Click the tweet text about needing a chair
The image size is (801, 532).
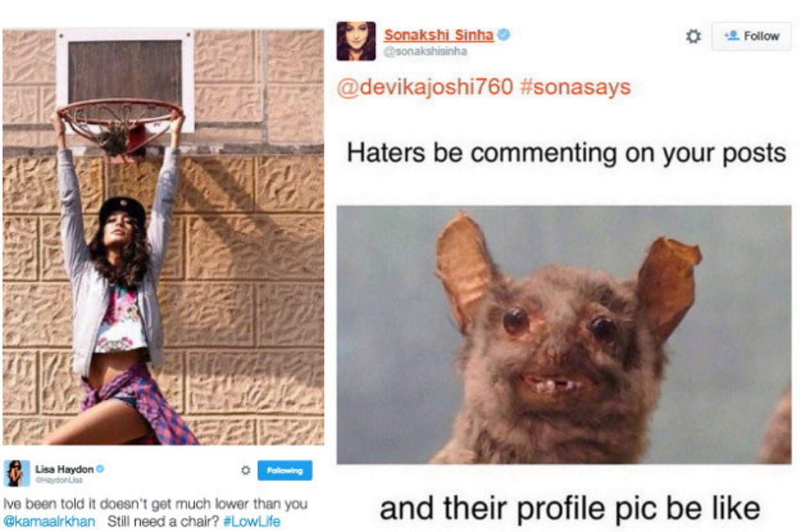click(156, 512)
